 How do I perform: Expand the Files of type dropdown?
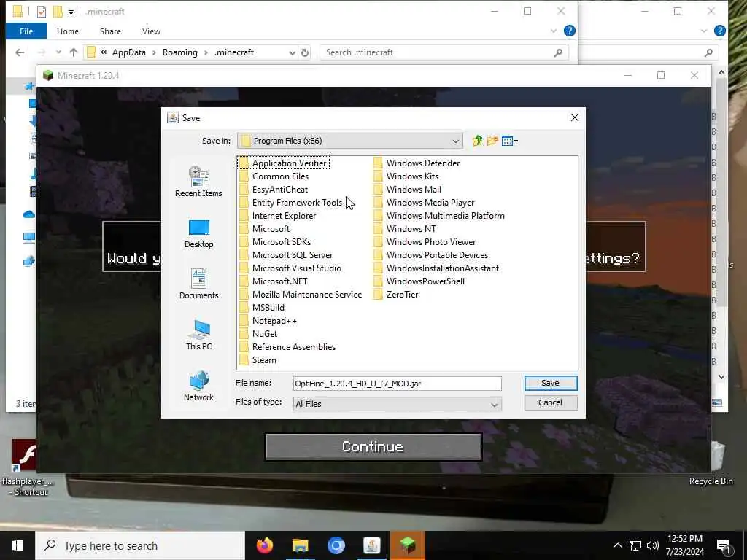[495, 404]
